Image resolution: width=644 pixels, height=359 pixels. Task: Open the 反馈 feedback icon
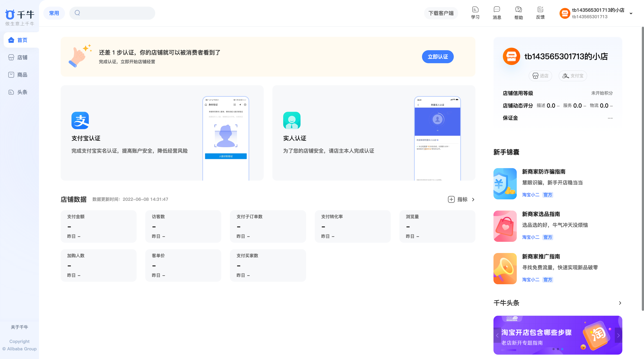click(540, 13)
